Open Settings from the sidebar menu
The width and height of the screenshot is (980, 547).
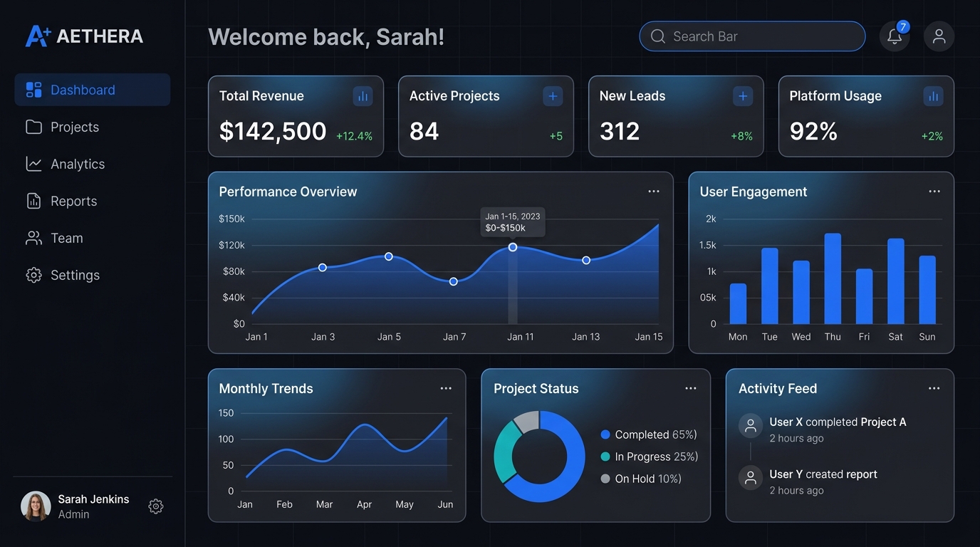(x=93, y=275)
